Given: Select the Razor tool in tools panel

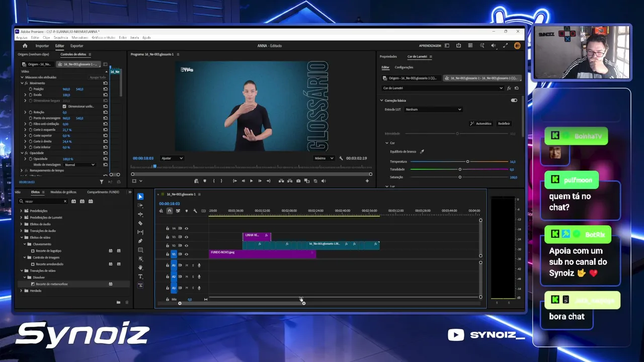Looking at the screenshot, I should 140,223.
